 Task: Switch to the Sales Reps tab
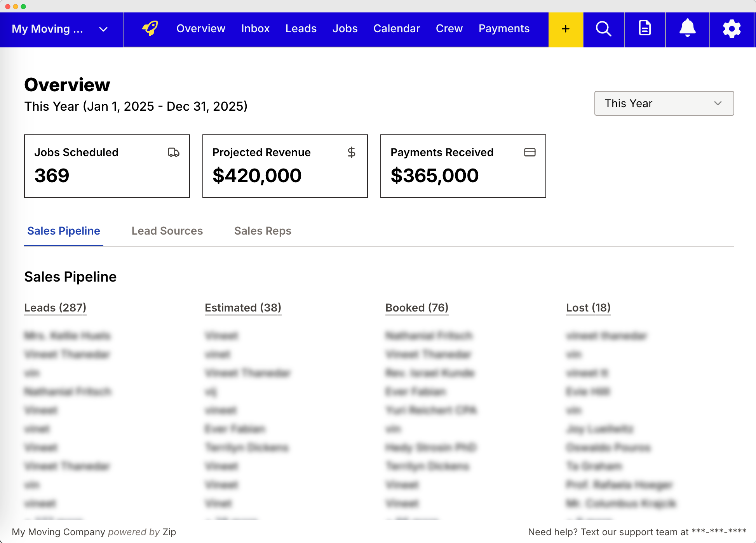263,231
